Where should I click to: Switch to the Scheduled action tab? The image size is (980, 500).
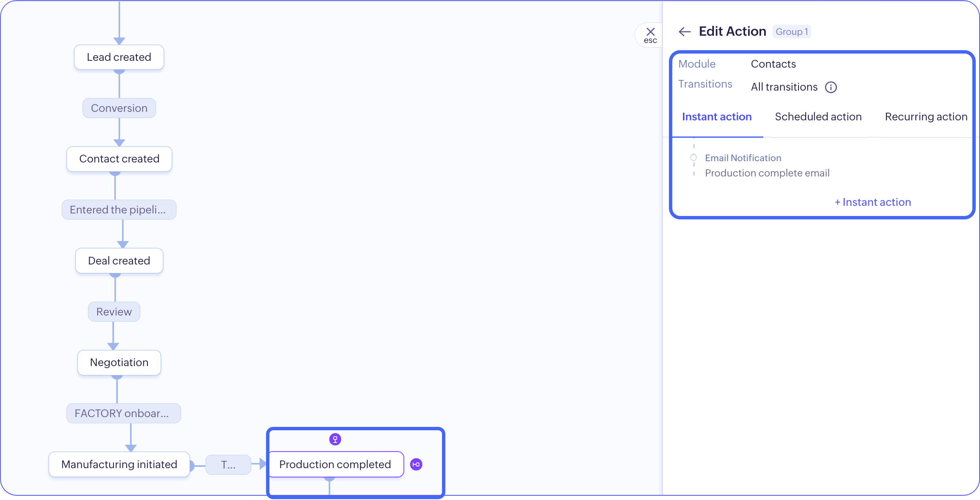tap(818, 117)
